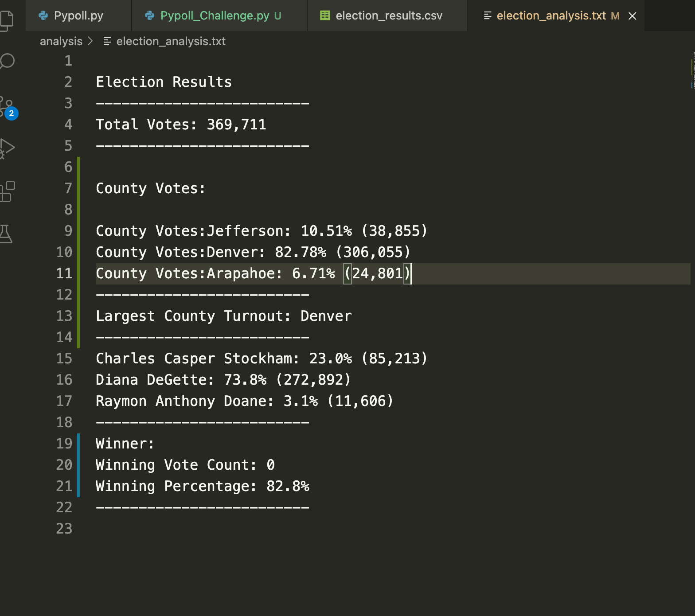
Task: Switch to the election_results.csv tab
Action: point(387,16)
